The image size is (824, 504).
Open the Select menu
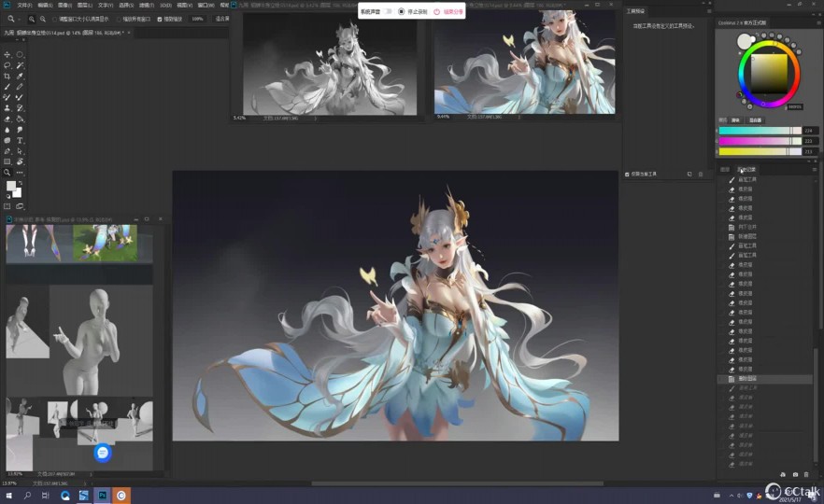click(125, 5)
